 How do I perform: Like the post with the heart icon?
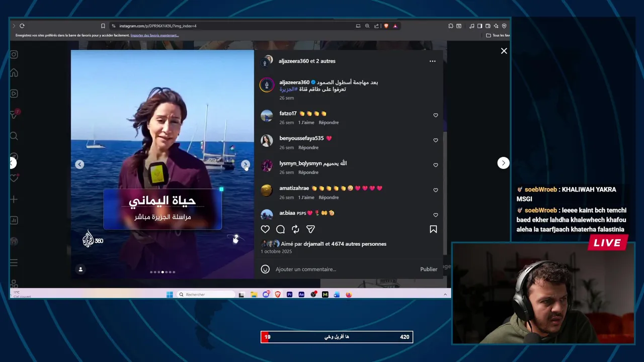tap(265, 229)
